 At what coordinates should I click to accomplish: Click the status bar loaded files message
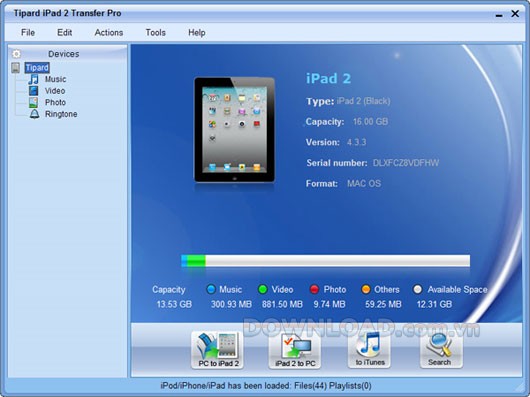click(266, 386)
